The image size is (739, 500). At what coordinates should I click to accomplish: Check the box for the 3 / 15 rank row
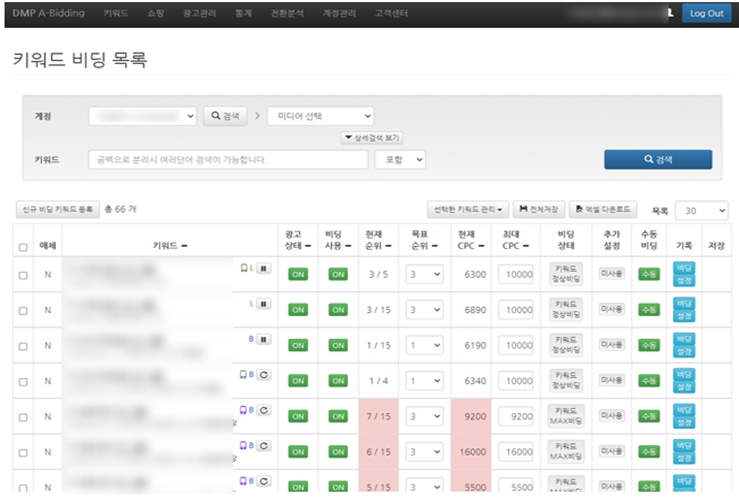point(23,311)
